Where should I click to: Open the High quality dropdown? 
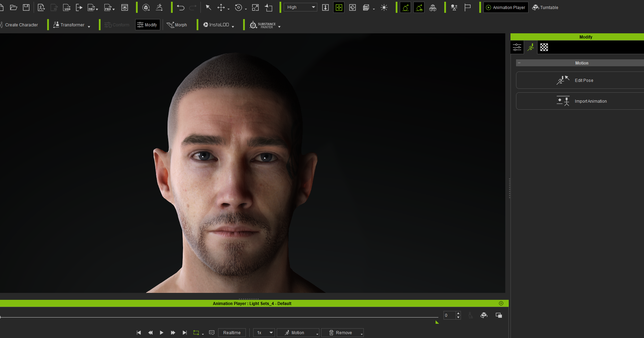(x=300, y=7)
